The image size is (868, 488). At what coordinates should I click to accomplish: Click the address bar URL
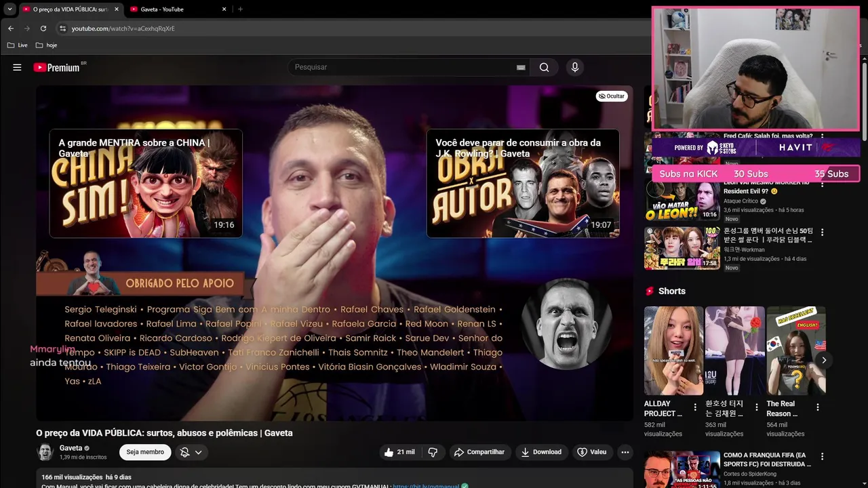click(123, 28)
